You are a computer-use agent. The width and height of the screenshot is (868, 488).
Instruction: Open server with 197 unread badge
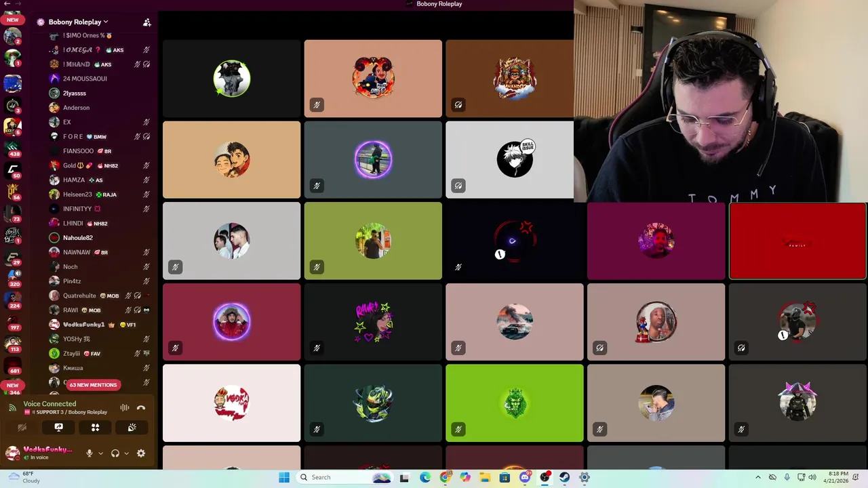click(x=12, y=322)
